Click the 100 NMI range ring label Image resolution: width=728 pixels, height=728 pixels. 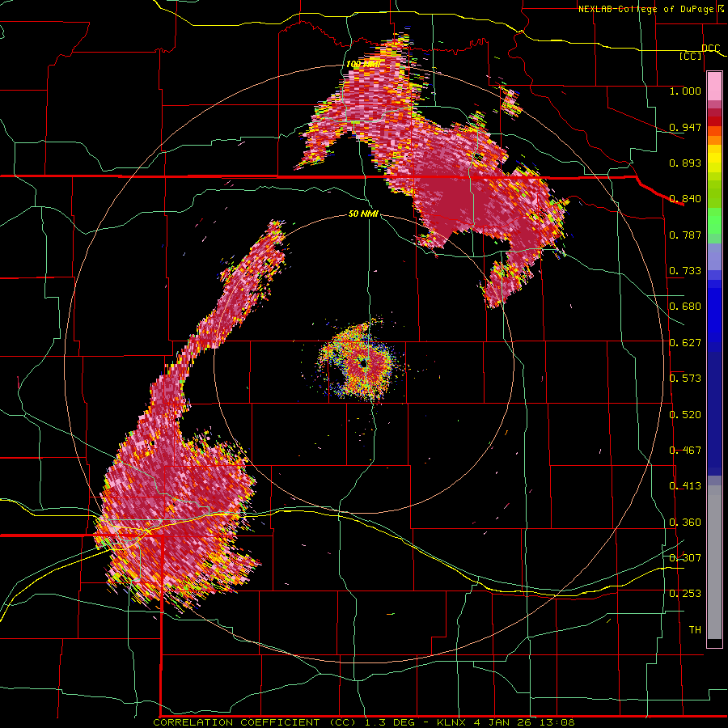click(x=363, y=64)
